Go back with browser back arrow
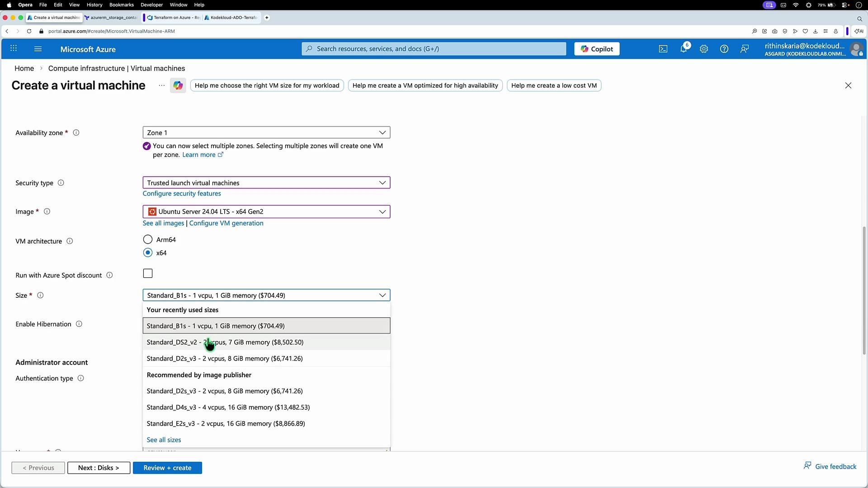Image resolution: width=868 pixels, height=488 pixels. pos(7,31)
